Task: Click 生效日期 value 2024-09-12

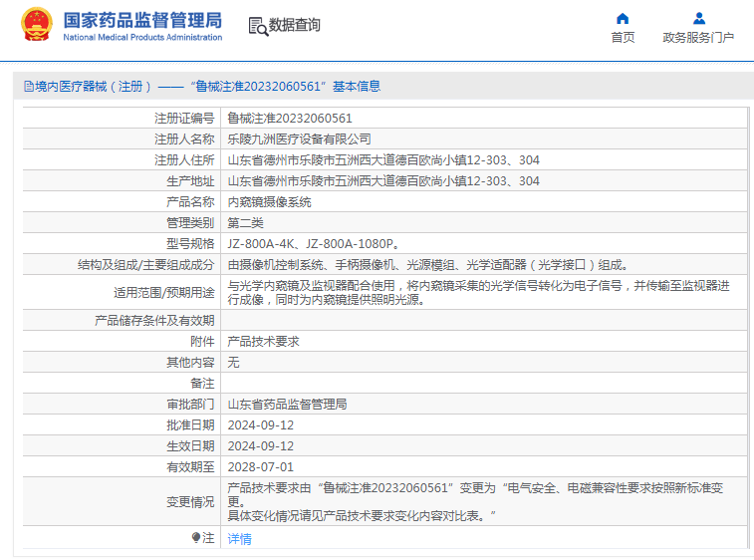Action: [x=261, y=446]
